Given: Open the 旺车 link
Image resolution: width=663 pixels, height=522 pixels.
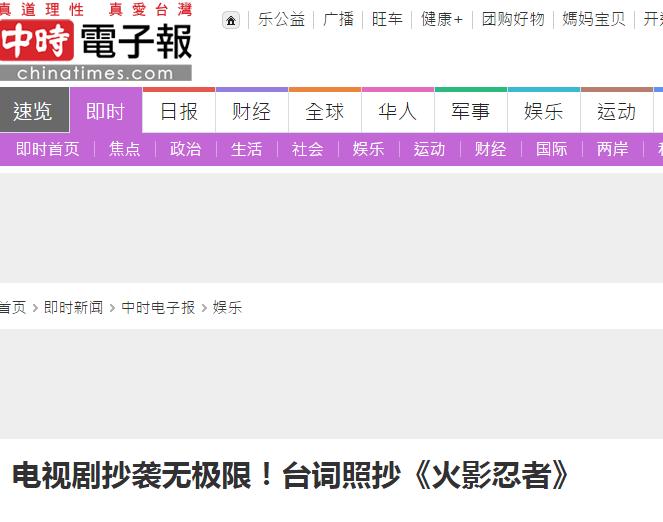Looking at the screenshot, I should tap(387, 19).
